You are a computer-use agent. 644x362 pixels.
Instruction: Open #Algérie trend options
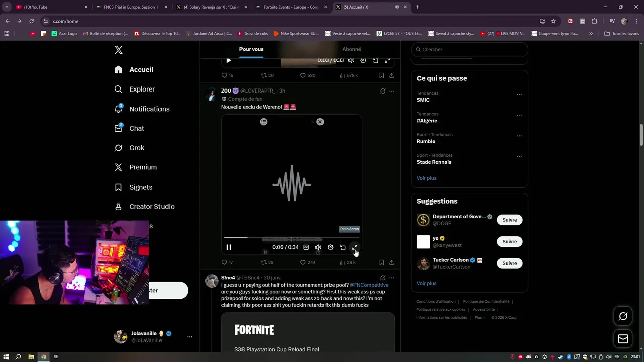point(519,115)
